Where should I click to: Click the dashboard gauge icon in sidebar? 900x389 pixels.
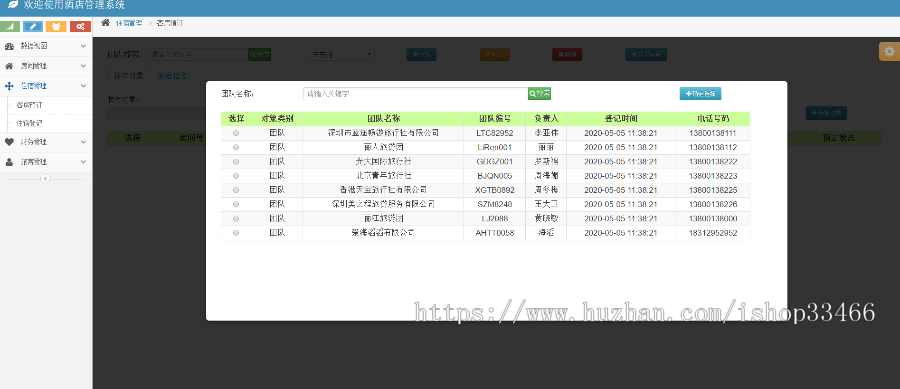pyautogui.click(x=9, y=46)
